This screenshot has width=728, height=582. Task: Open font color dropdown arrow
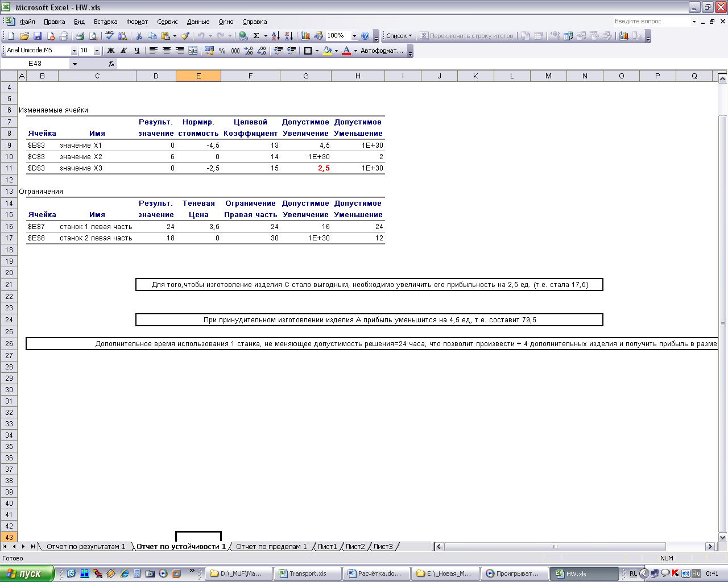(355, 51)
